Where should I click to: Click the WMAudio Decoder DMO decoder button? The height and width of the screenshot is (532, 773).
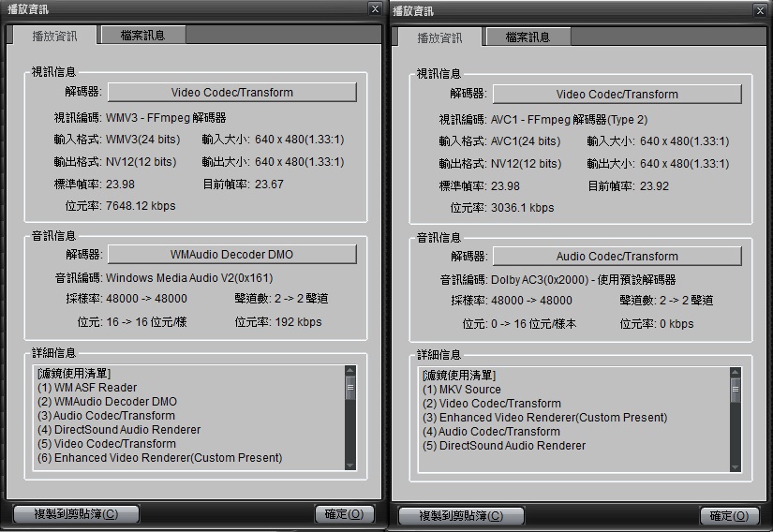point(231,255)
